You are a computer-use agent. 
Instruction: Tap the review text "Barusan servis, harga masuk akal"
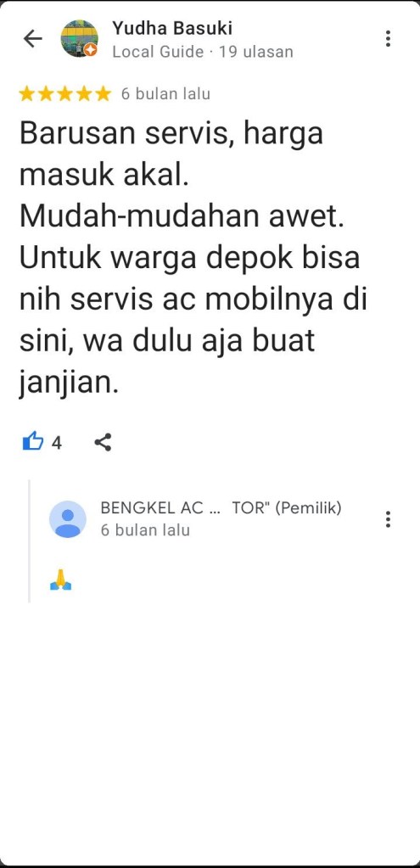[x=171, y=154]
